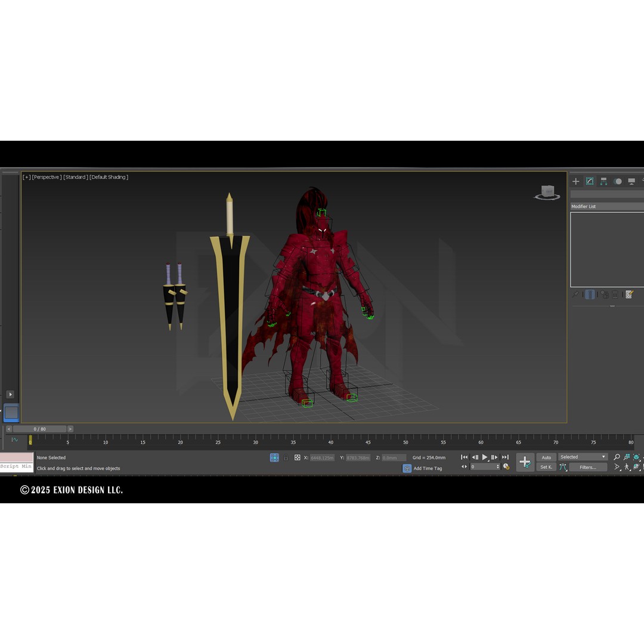Open the Selected key filter dropdown
The width and height of the screenshot is (644, 644).
(581, 457)
